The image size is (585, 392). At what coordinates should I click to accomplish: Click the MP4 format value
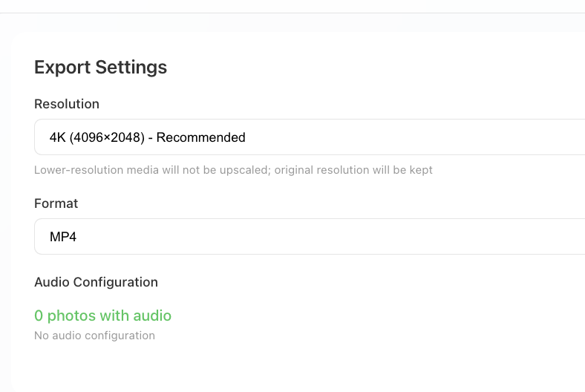[63, 238]
